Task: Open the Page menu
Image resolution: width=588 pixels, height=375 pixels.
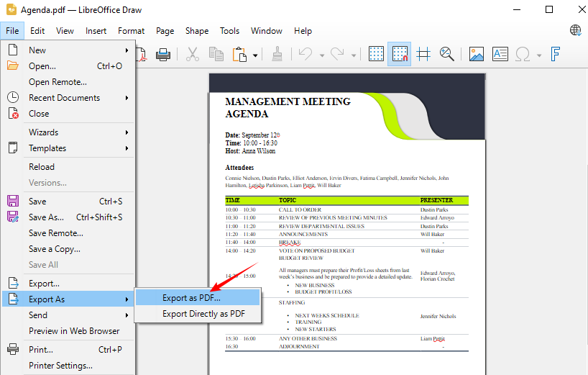Action: [165, 31]
